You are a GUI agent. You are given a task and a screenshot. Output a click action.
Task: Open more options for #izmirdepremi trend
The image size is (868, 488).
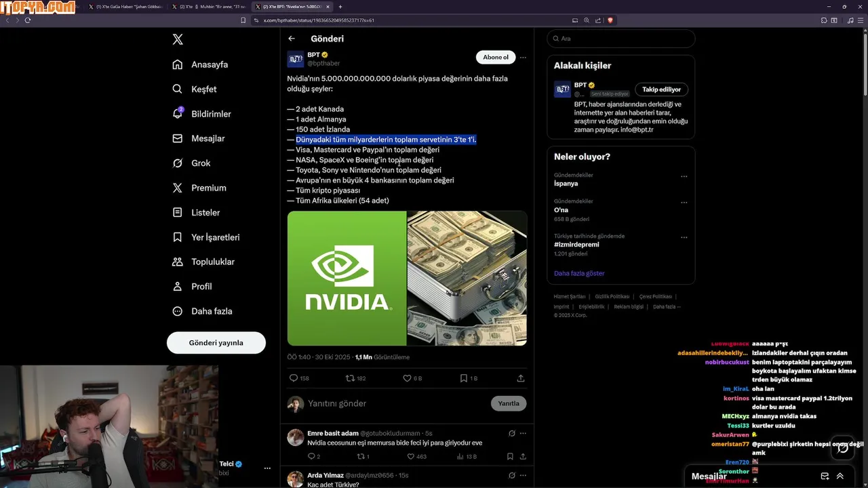pos(684,238)
